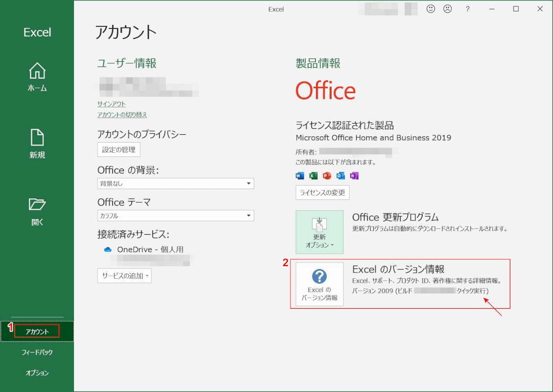This screenshot has height=392, width=553.
Task: Click the アカウントの切り替え link
Action: 122,115
